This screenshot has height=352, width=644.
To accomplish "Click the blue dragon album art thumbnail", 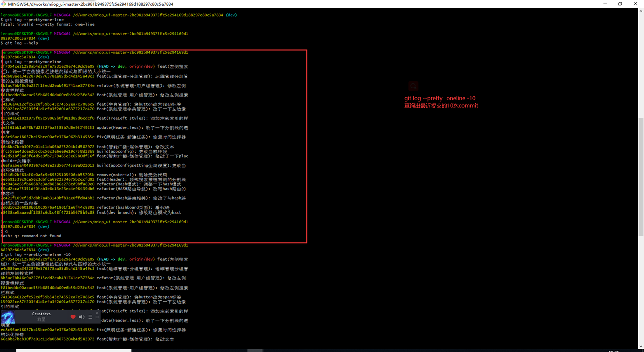I will 8,317.
